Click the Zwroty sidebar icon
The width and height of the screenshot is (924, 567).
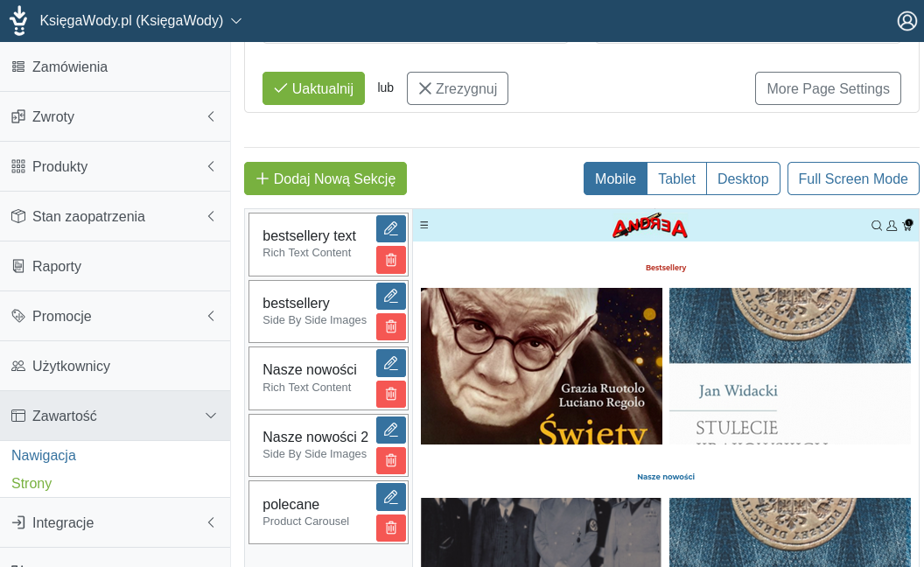pyautogui.click(x=18, y=116)
